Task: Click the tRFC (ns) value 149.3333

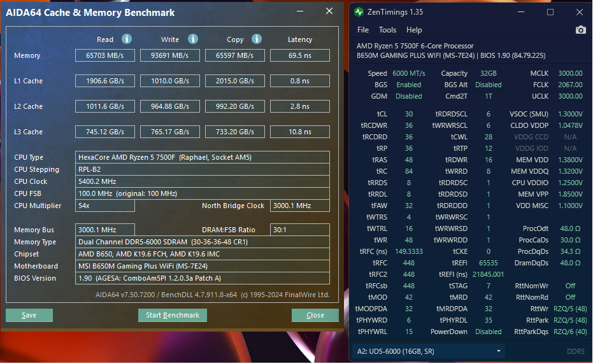Action: pos(409,251)
